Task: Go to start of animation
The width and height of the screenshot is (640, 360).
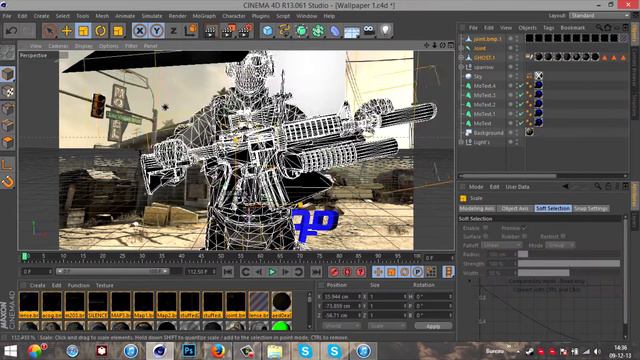Action: [228, 272]
